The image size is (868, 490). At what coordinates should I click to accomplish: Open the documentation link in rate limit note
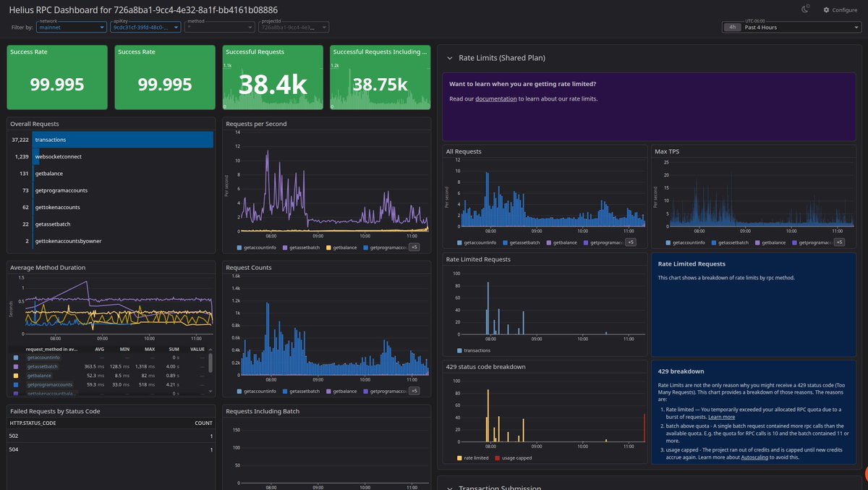point(495,98)
